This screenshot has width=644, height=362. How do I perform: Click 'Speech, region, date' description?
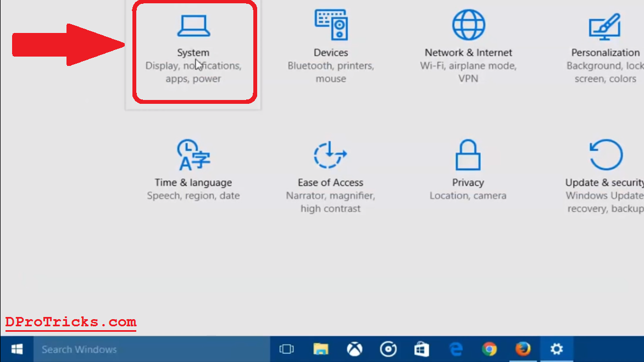click(193, 196)
